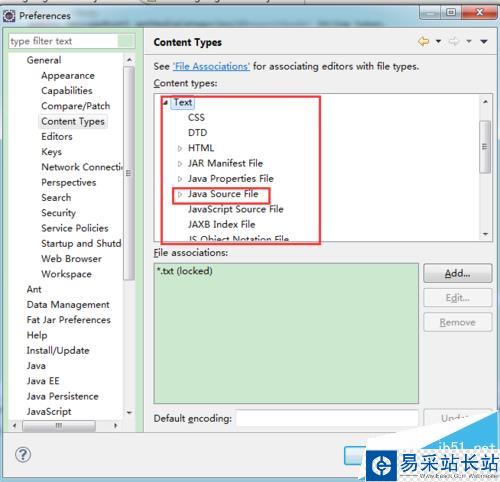The width and height of the screenshot is (500, 482).
Task: Open Workspace preferences
Action: pyautogui.click(x=66, y=274)
